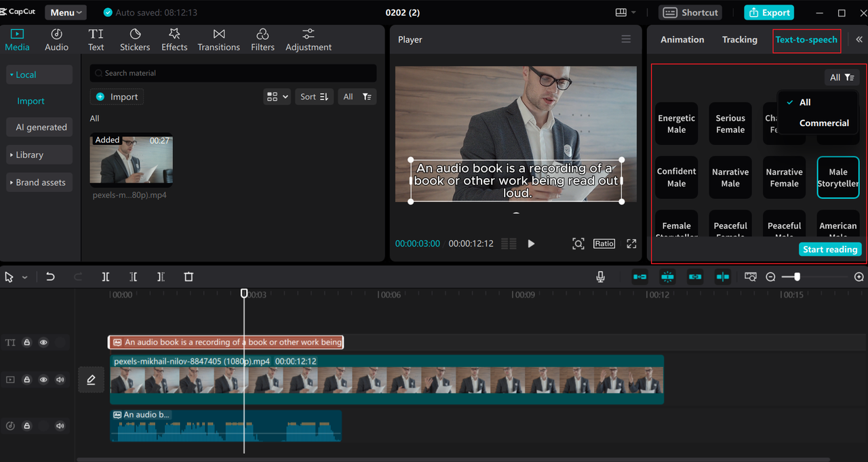Click the Start reading button
This screenshot has width=868, height=462.
(830, 249)
